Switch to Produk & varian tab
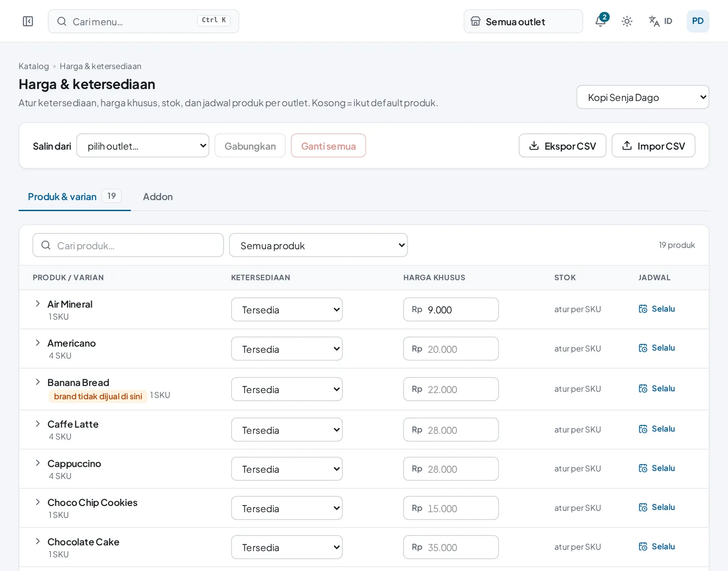Viewport: 728px width, 571px height. point(75,197)
